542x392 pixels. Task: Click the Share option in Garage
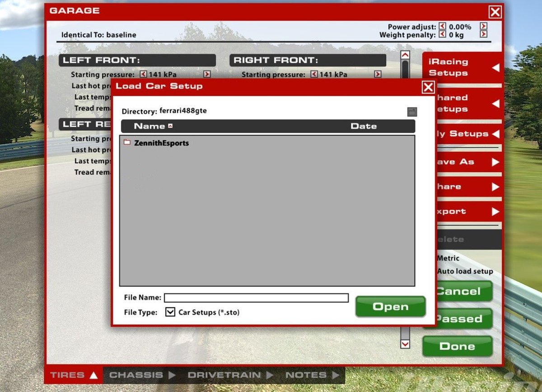[469, 187]
